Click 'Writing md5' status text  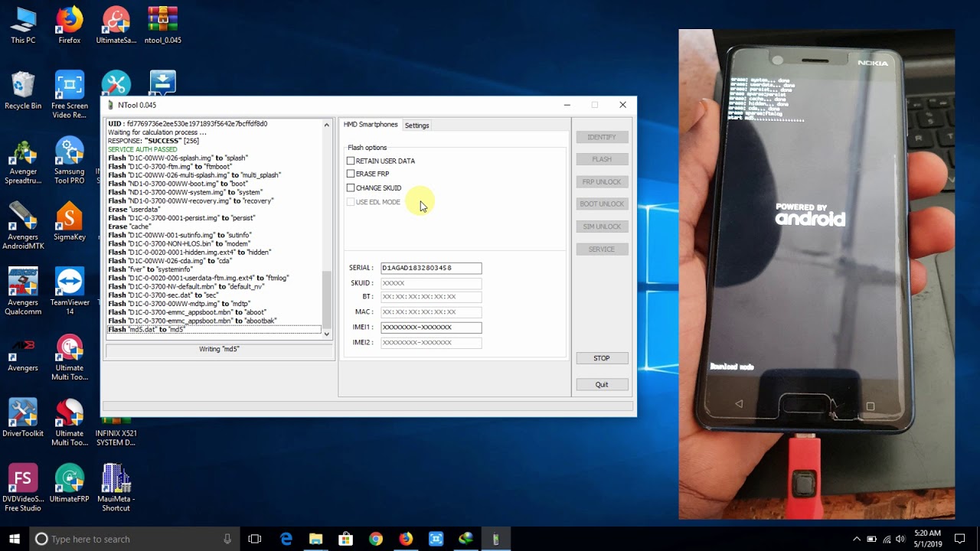(x=219, y=349)
